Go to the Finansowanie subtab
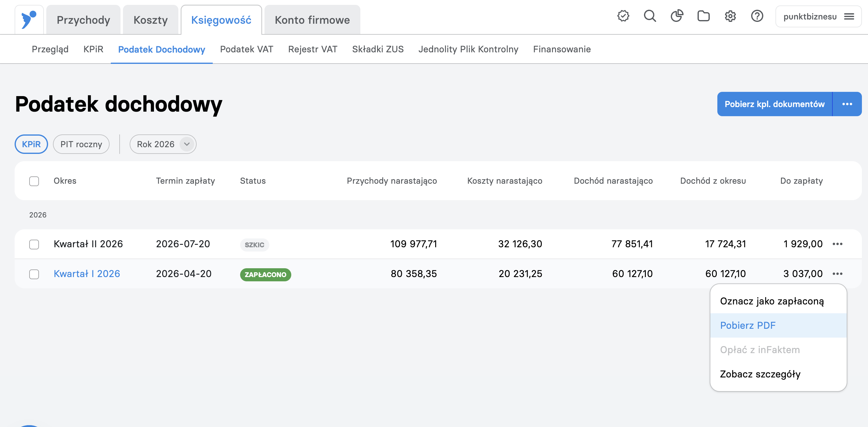 coord(562,49)
